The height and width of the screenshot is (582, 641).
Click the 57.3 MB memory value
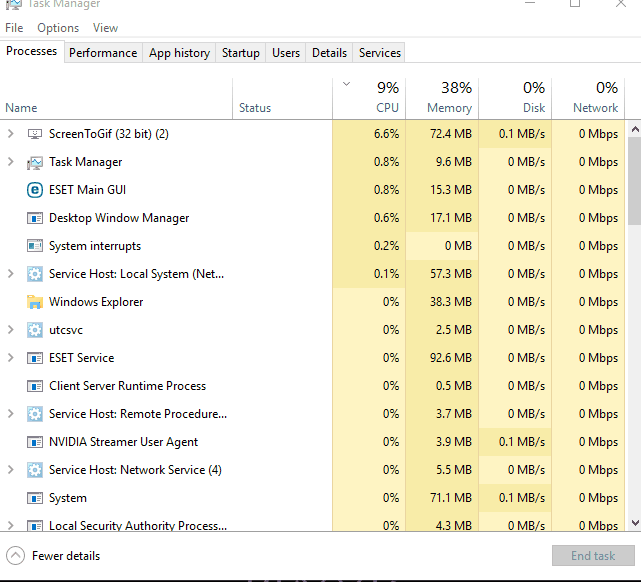coord(450,274)
